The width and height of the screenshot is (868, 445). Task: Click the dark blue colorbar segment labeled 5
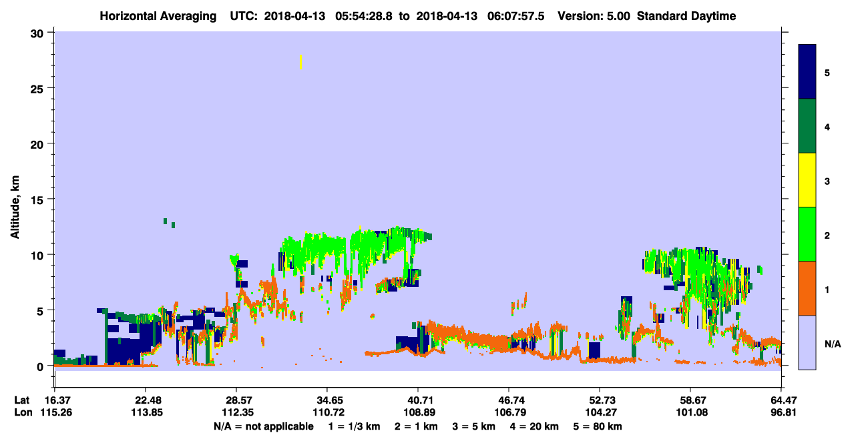click(807, 72)
